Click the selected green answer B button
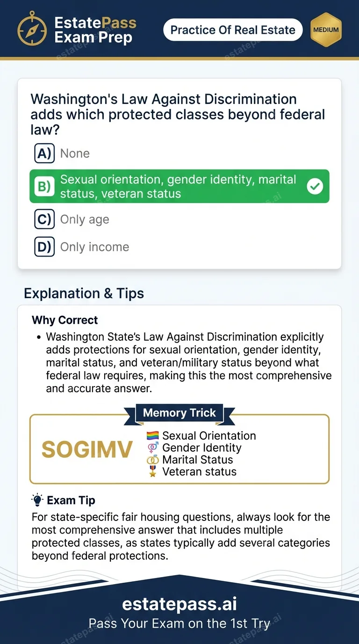The height and width of the screenshot is (644, 359). coord(179,186)
